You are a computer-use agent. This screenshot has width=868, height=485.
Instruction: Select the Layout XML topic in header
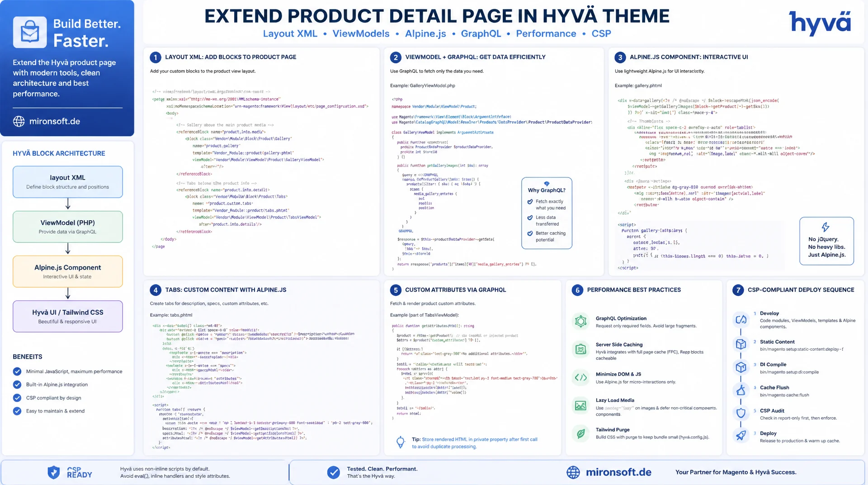[x=290, y=33]
